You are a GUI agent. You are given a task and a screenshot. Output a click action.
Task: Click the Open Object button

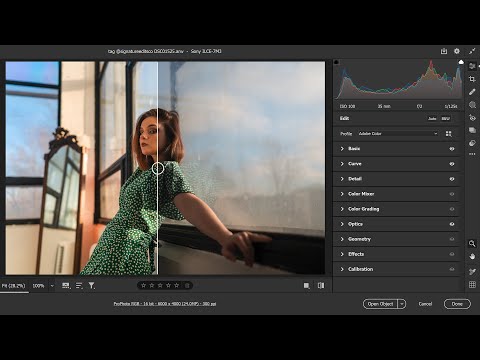380,304
